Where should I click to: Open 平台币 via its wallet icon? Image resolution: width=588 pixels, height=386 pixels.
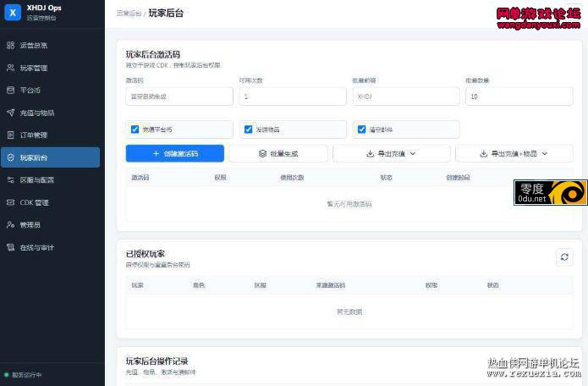10,90
